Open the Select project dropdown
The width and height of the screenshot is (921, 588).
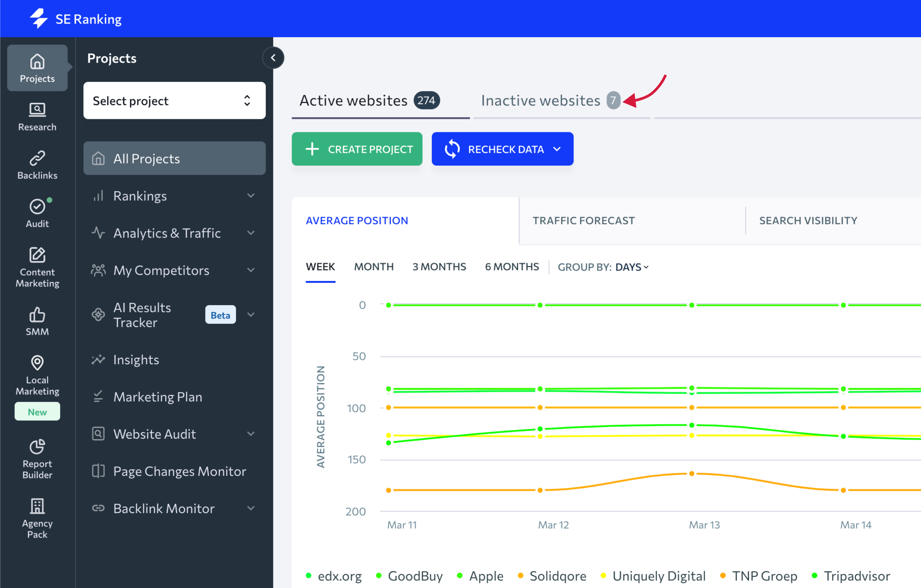tap(174, 101)
